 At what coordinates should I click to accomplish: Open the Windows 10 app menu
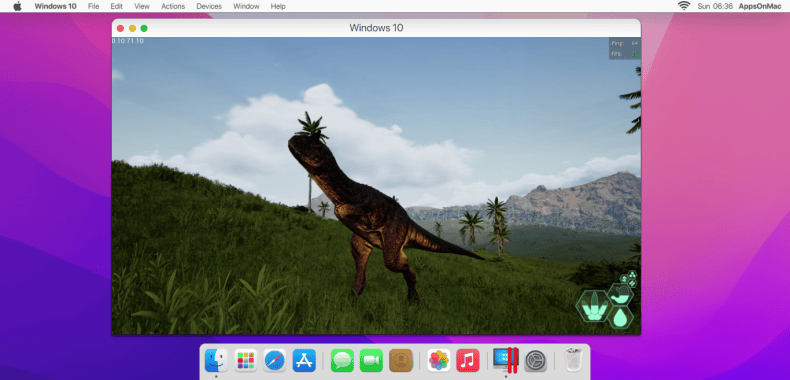(x=55, y=6)
